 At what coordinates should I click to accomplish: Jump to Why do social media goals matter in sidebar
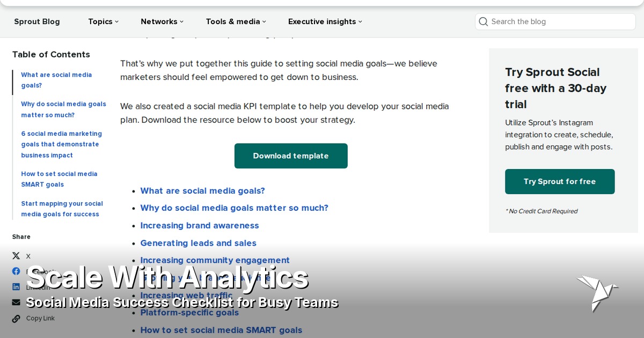[64, 109]
